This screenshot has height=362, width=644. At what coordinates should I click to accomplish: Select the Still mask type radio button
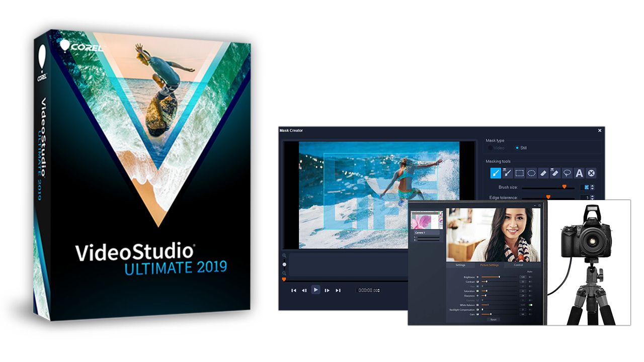[517, 148]
